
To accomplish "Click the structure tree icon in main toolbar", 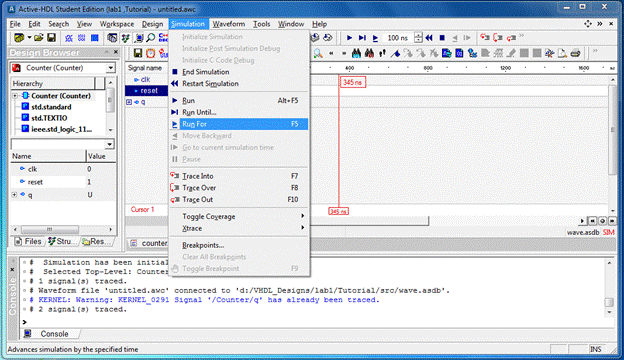I will coord(126,38).
